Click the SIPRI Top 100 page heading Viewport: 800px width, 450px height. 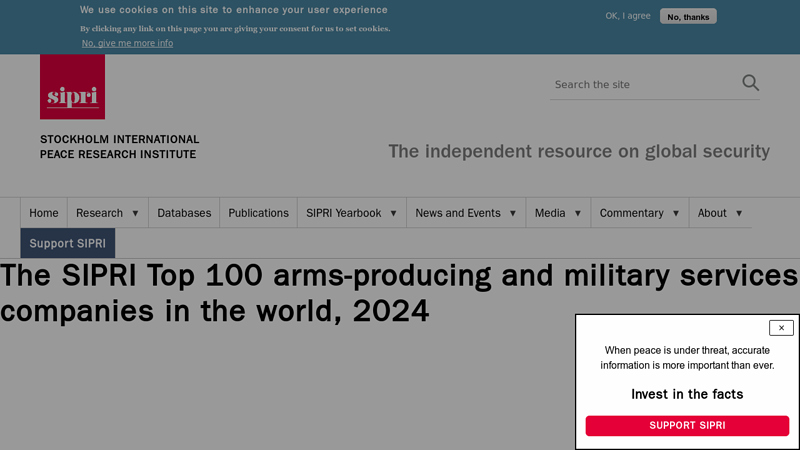point(399,293)
